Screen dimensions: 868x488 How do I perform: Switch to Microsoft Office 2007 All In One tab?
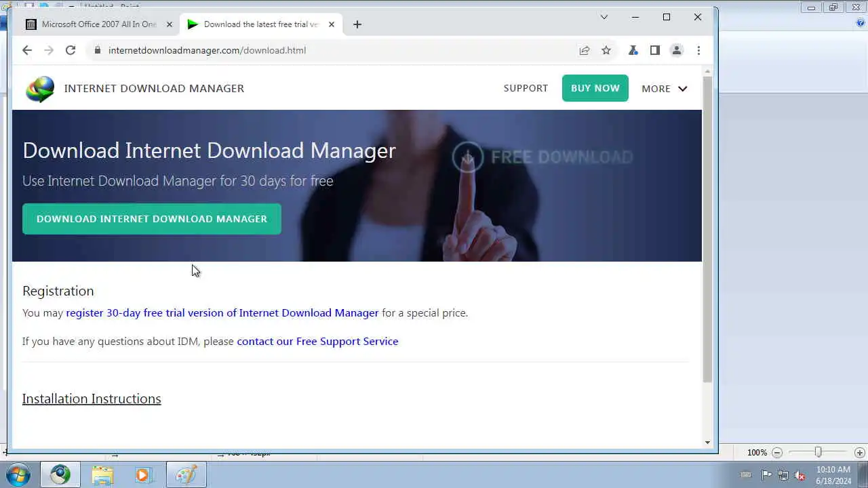(99, 24)
